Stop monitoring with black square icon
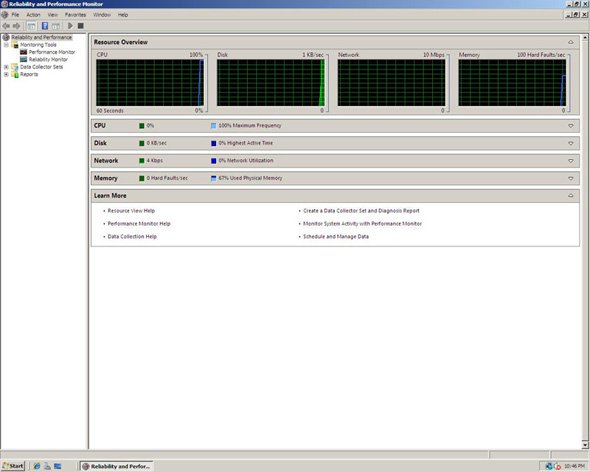Viewport: 590px width, 472px height. pos(81,26)
